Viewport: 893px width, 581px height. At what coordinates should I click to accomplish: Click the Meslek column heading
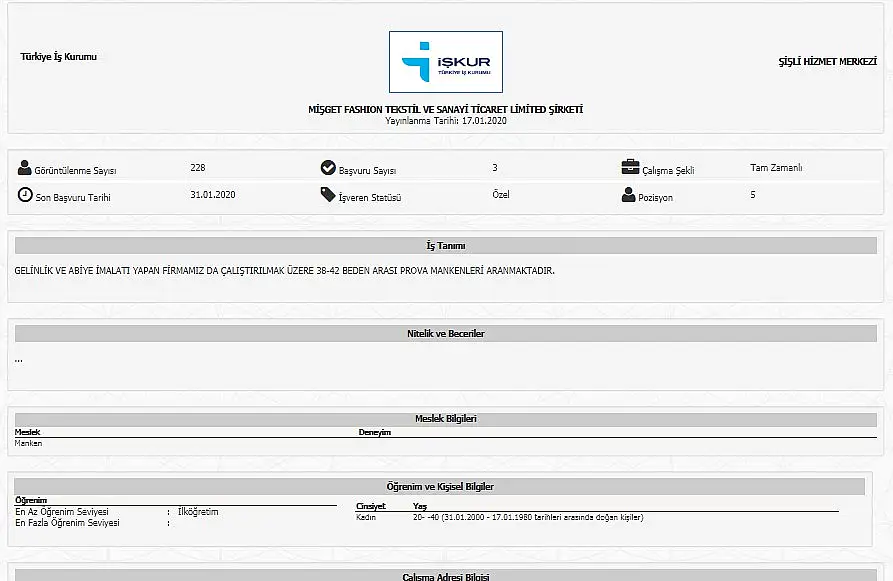[x=27, y=432]
